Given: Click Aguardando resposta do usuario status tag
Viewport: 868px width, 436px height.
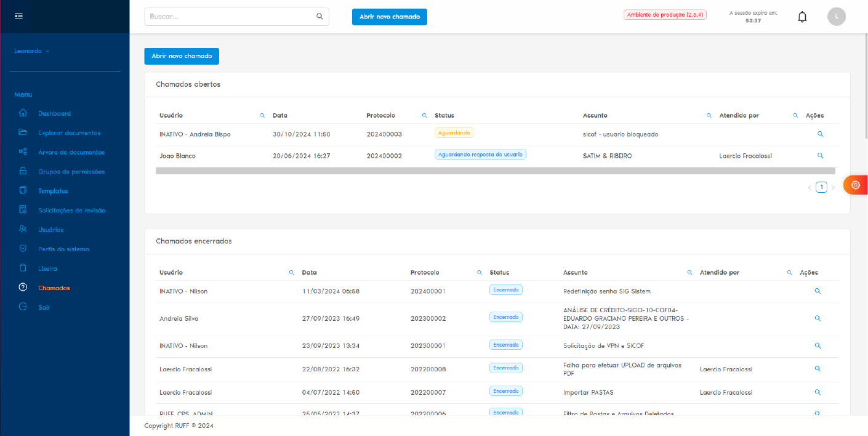Looking at the screenshot, I should coord(480,155).
